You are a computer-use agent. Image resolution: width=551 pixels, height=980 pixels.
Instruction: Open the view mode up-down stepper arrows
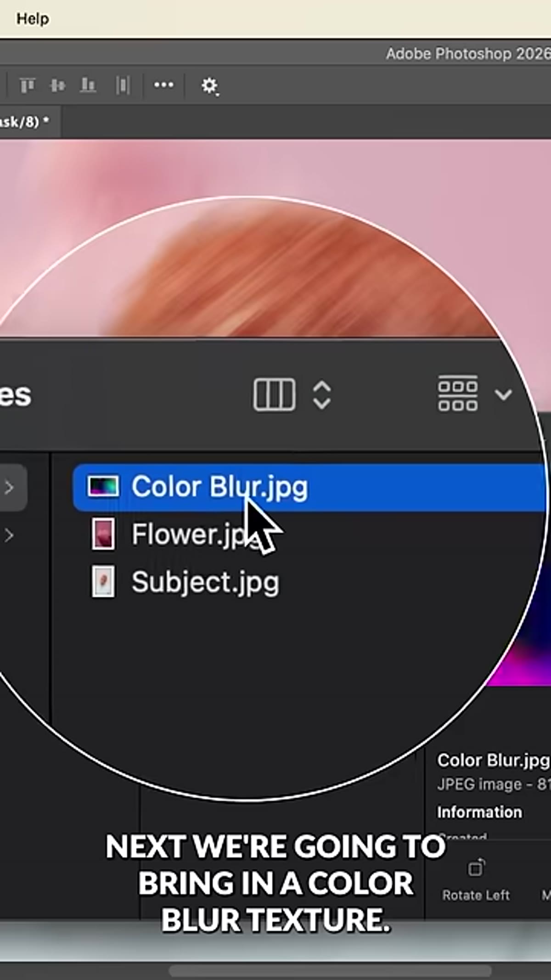point(321,394)
